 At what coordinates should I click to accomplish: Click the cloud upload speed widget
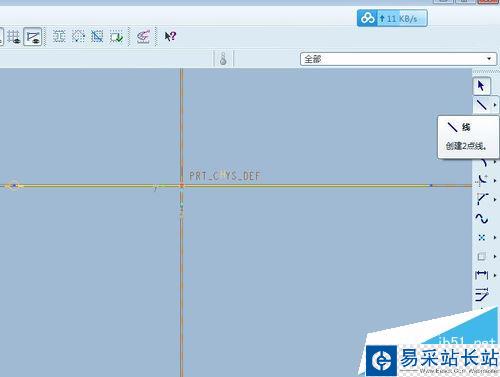392,18
